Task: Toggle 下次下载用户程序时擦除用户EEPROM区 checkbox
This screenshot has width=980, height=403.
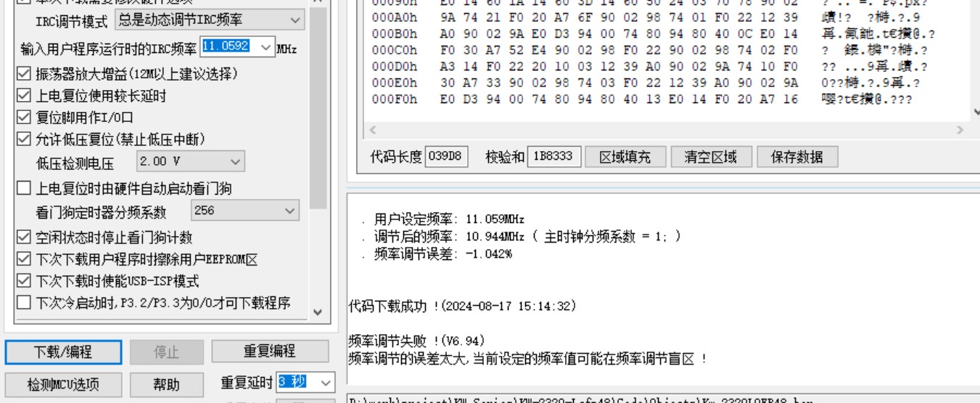Action: pos(24,259)
